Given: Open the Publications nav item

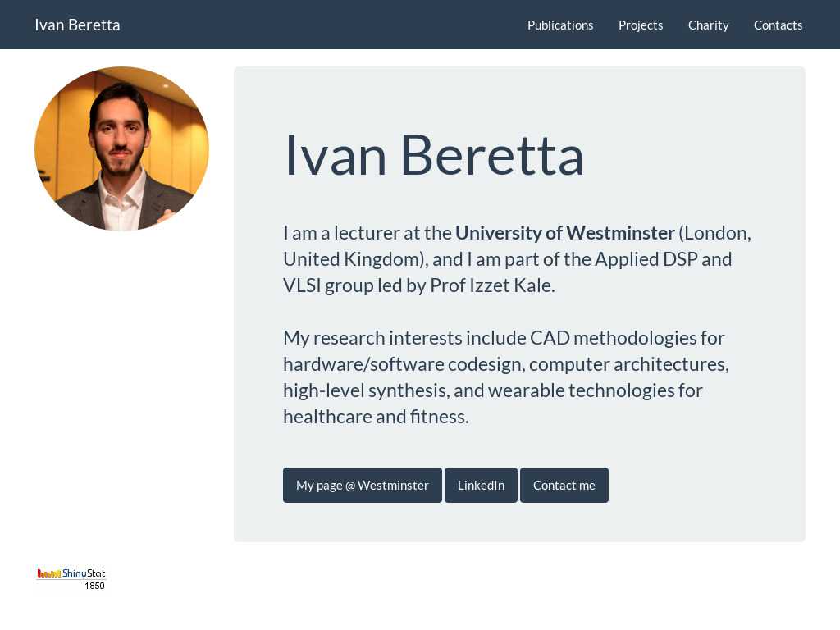Looking at the screenshot, I should point(559,25).
